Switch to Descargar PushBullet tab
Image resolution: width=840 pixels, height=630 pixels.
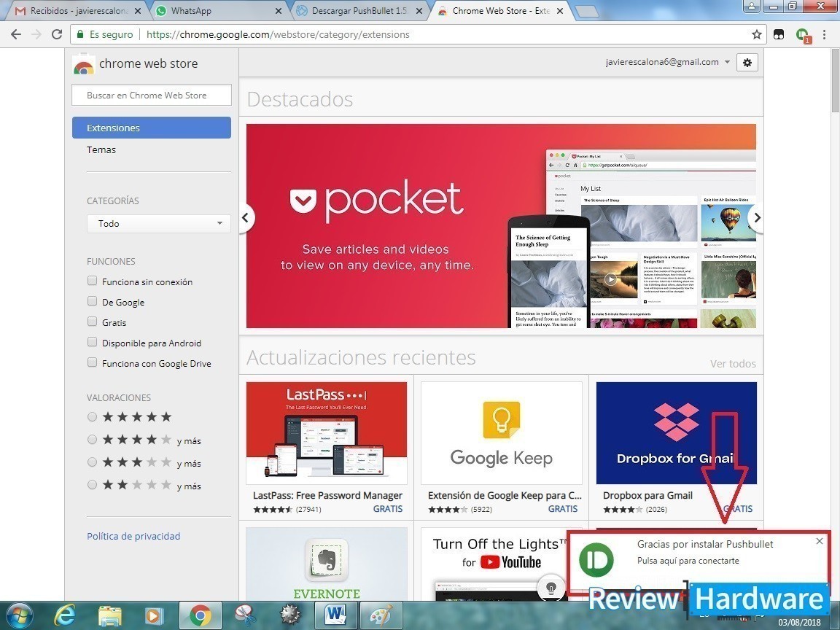[359, 11]
